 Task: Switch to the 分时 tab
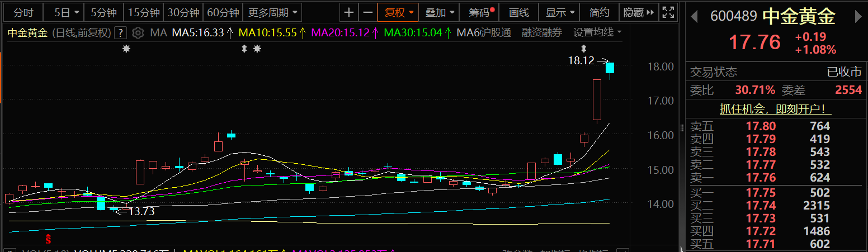pyautogui.click(x=23, y=12)
